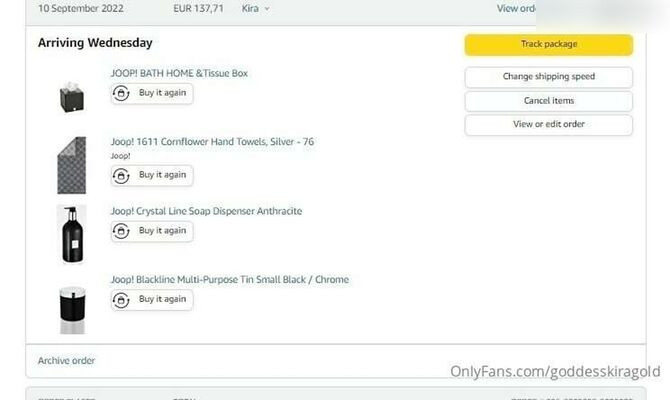The height and width of the screenshot is (400, 670).
Task: Click reorder icon for Hand Towels
Action: coord(121,175)
